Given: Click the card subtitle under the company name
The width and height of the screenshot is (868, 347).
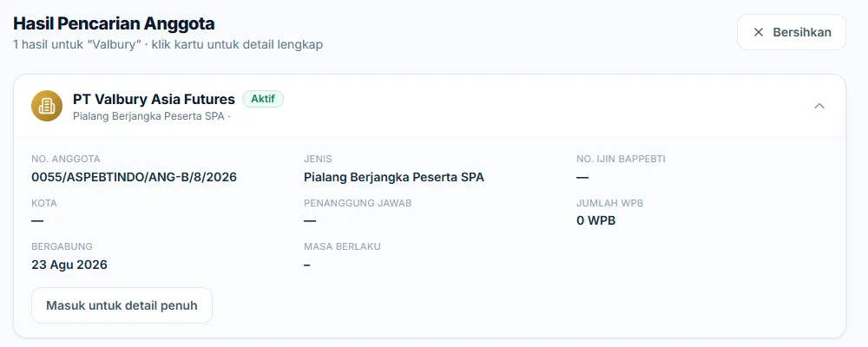Looking at the screenshot, I should pos(152,117).
